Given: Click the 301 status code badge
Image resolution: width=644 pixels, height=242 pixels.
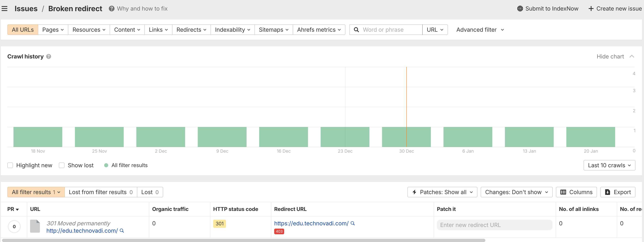Looking at the screenshot, I should [x=219, y=224].
